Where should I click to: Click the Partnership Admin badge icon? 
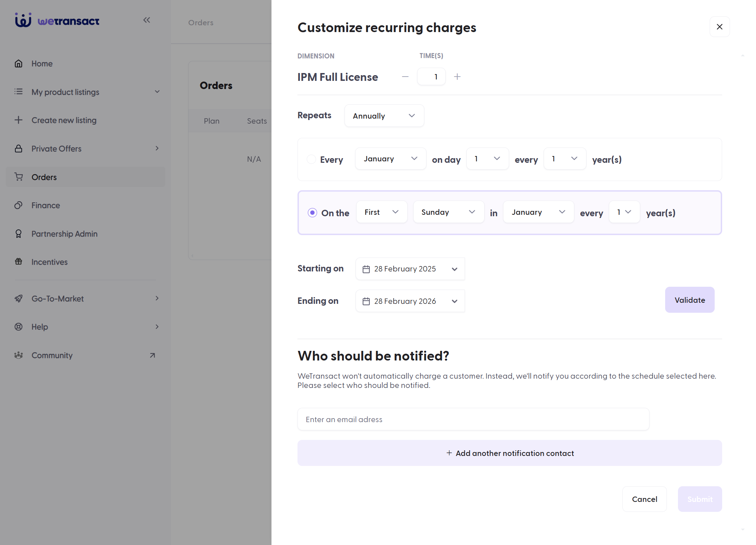coord(19,234)
